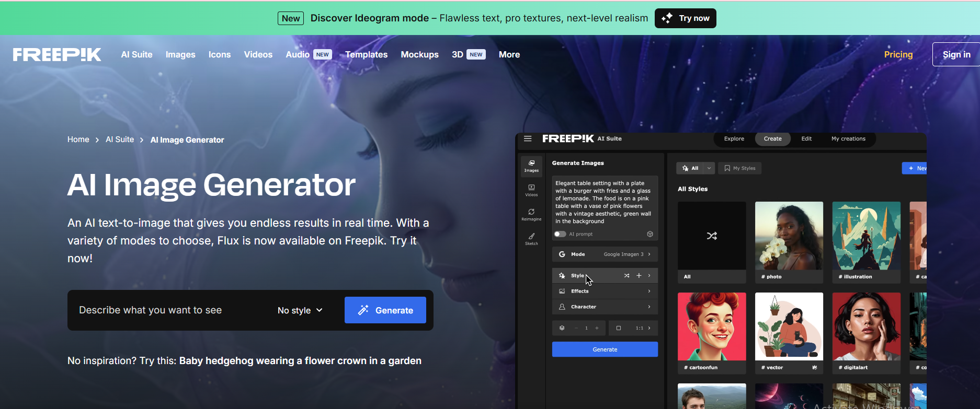Go to AI Suite in the breadcrumb
This screenshot has width=980, height=409.
pyautogui.click(x=120, y=139)
